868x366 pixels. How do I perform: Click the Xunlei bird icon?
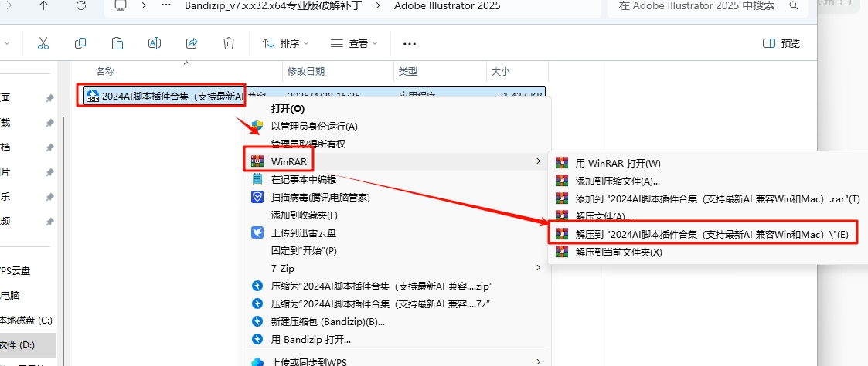click(x=257, y=232)
